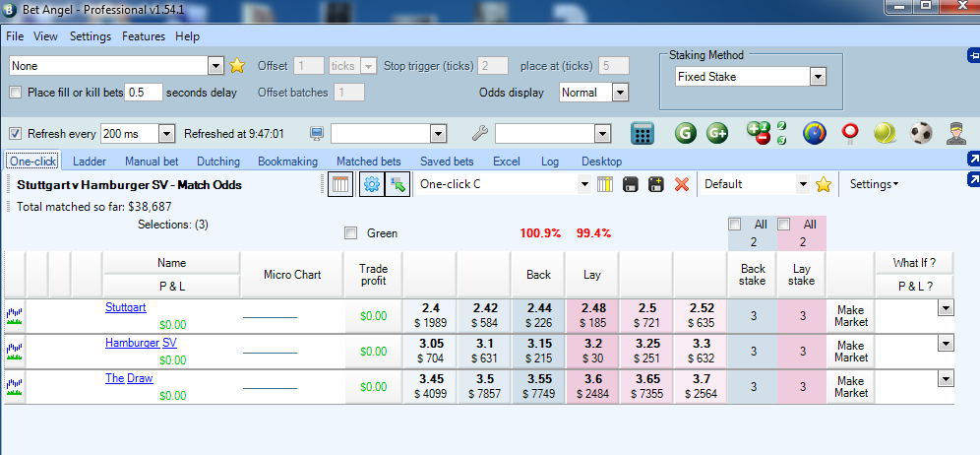
Task: Open The Draw What If dropdown arrow
Action: pos(946,379)
